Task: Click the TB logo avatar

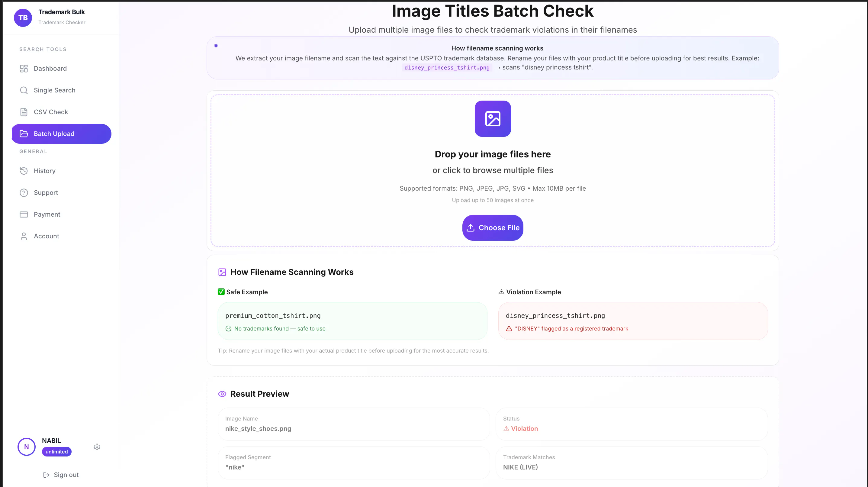Action: point(23,18)
